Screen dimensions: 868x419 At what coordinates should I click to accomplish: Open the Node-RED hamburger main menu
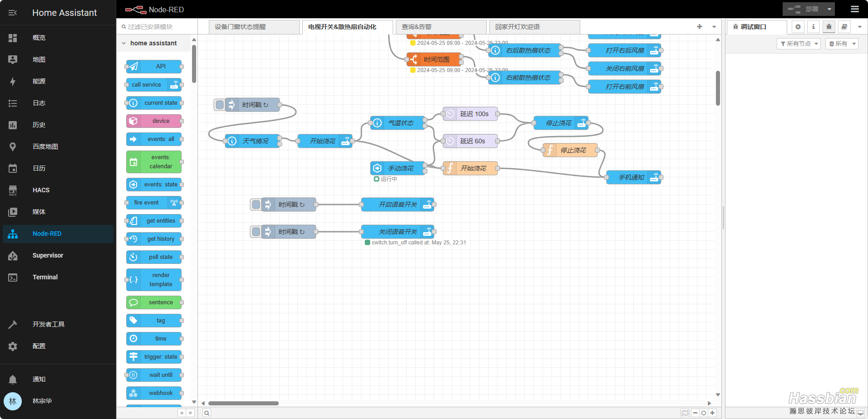point(855,9)
